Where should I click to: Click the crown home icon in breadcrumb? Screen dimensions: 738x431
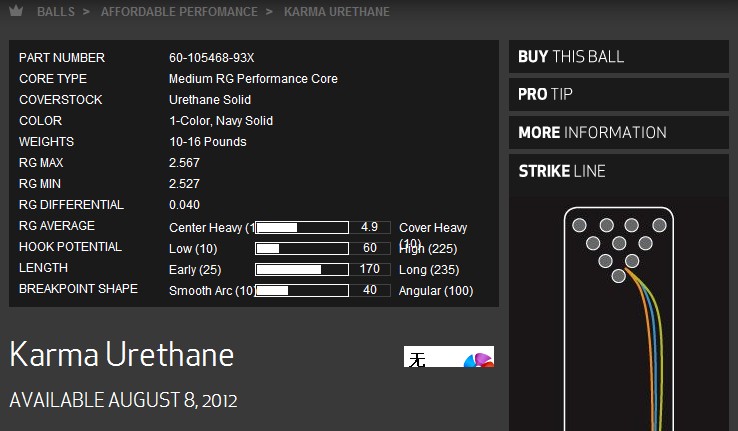(16, 11)
